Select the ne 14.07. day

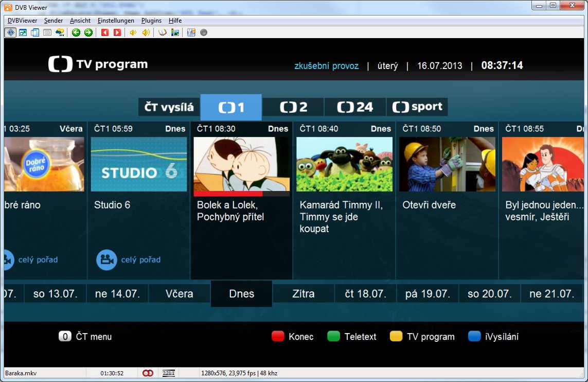117,293
